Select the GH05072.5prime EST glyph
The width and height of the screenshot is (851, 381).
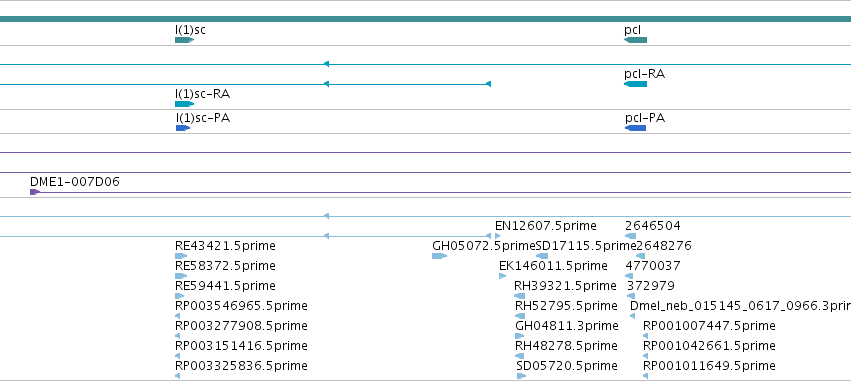[x=439, y=256]
